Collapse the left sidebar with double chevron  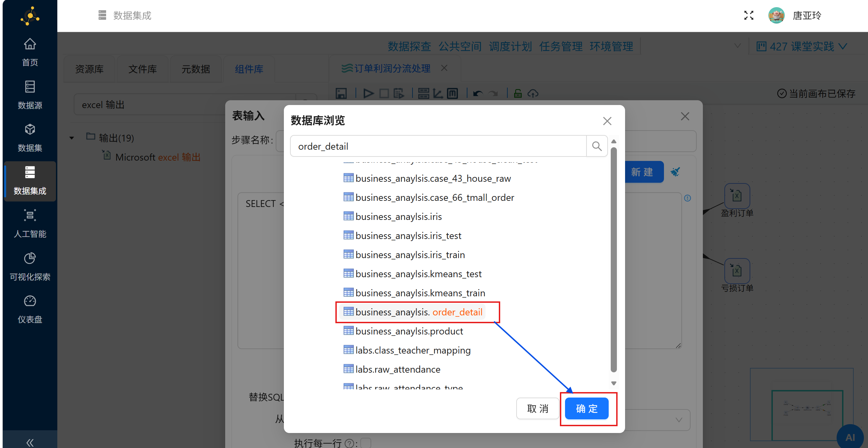point(30,442)
